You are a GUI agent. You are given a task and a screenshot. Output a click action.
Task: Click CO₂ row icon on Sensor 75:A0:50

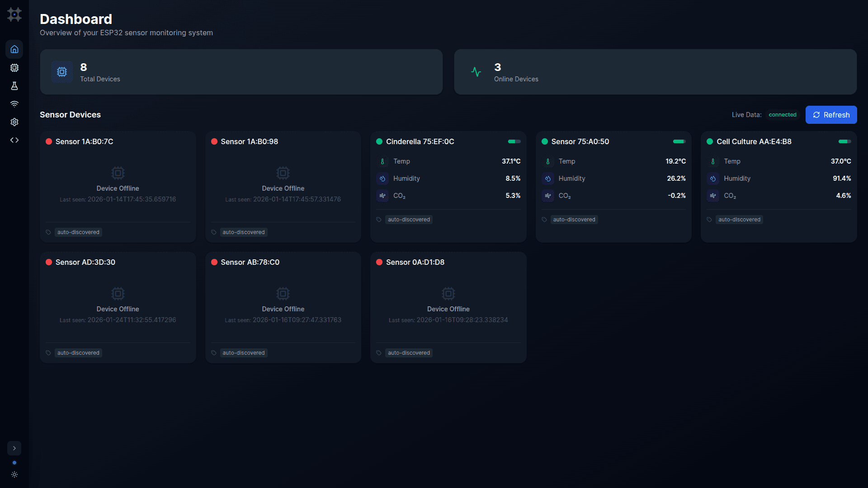(x=548, y=196)
